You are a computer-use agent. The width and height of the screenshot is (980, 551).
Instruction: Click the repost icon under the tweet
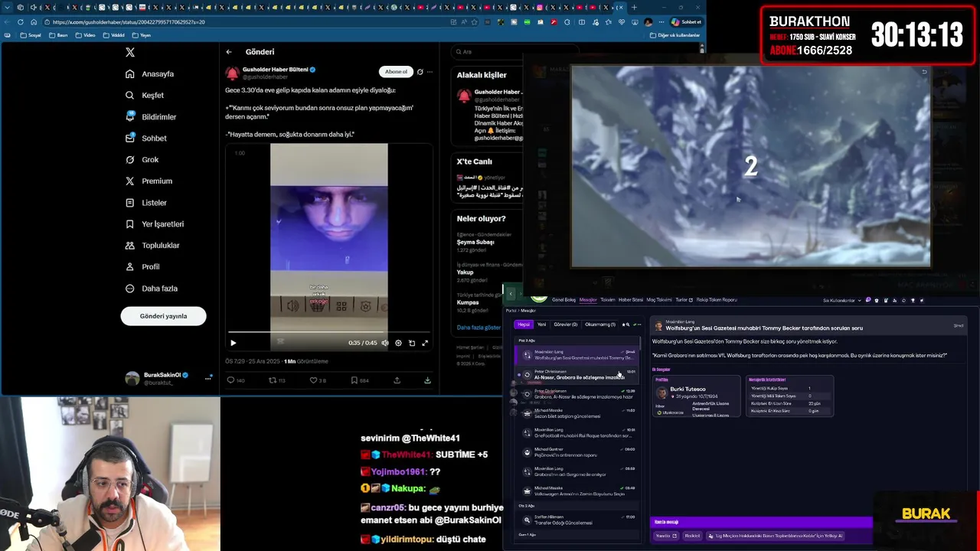click(272, 380)
